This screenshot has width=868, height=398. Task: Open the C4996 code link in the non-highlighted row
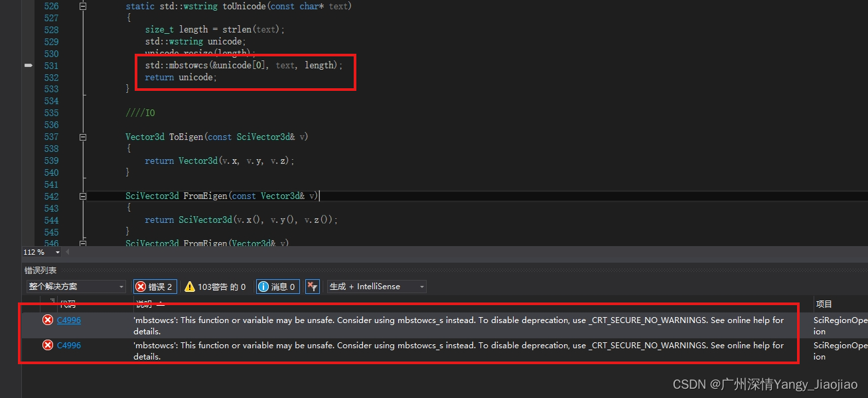click(x=69, y=345)
